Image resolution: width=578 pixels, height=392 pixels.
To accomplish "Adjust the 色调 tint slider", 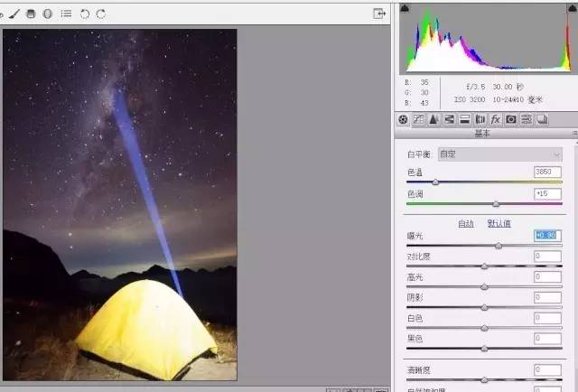I will click(496, 203).
